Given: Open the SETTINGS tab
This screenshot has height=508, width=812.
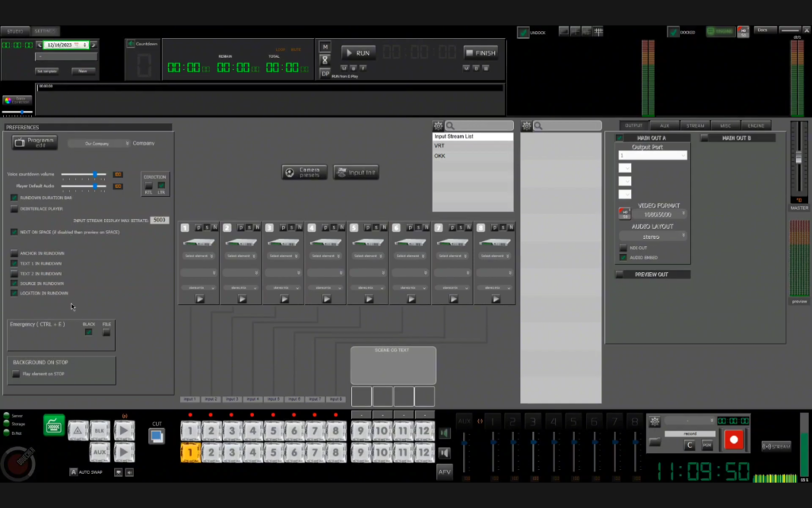Looking at the screenshot, I should 45,31.
